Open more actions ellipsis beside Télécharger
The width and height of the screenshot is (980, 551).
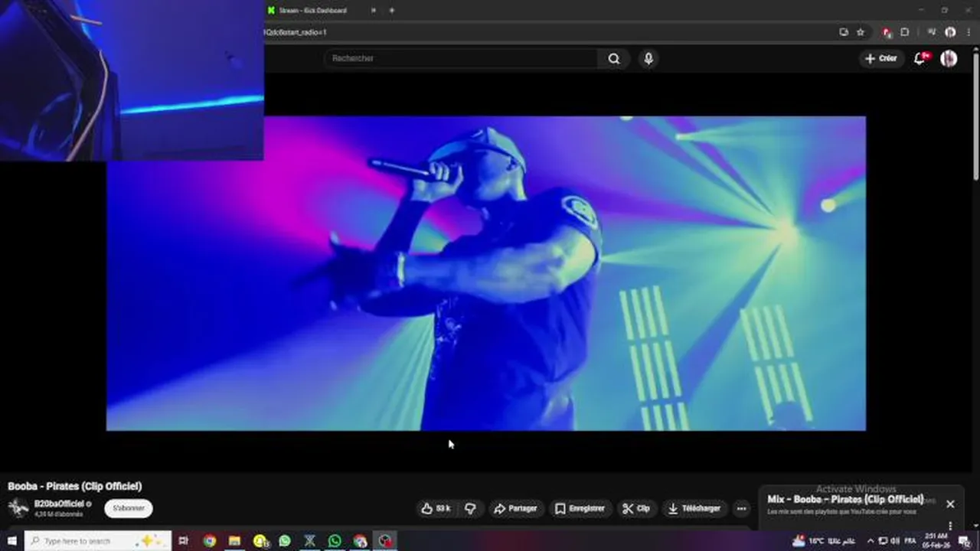pos(741,508)
